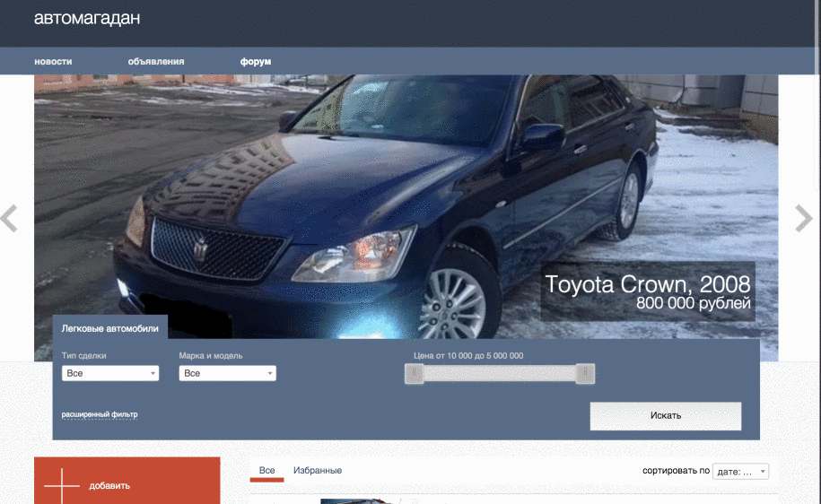Viewport: 821px width, 504px height.
Task: Click the previous slide arrow on carousel
Action: 9,219
